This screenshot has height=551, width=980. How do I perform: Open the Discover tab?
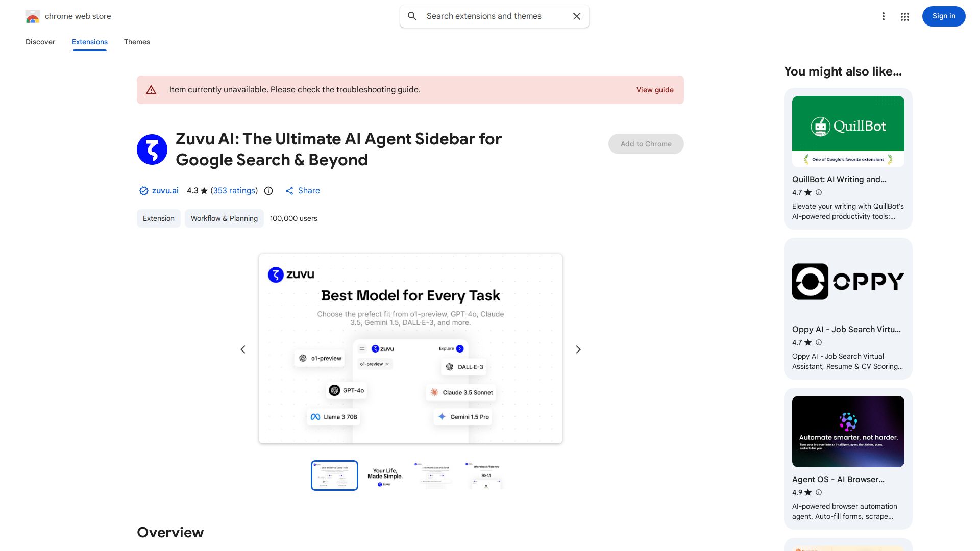coord(40,42)
